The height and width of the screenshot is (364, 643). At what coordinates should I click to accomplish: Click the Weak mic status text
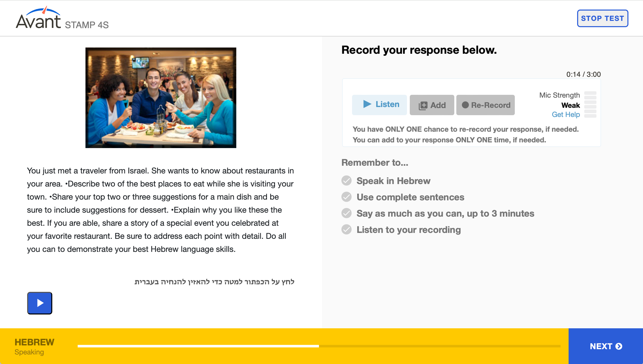coord(571,105)
